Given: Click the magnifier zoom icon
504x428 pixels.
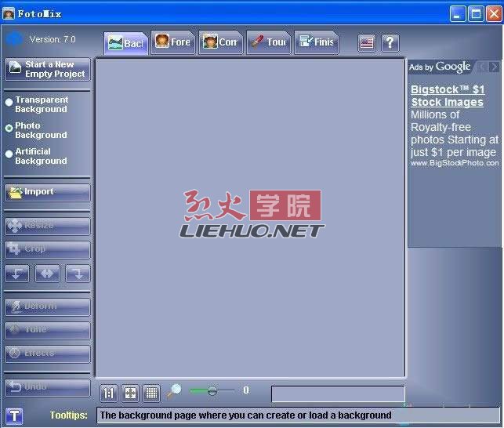Looking at the screenshot, I should pyautogui.click(x=174, y=391).
